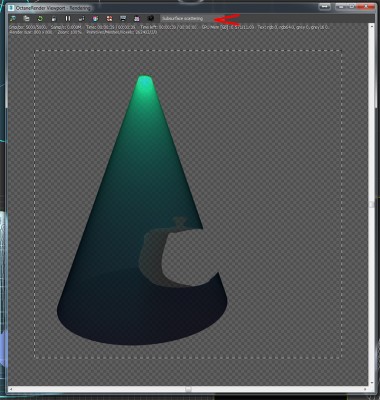
Task: Pause the rendering
Action: click(68, 19)
